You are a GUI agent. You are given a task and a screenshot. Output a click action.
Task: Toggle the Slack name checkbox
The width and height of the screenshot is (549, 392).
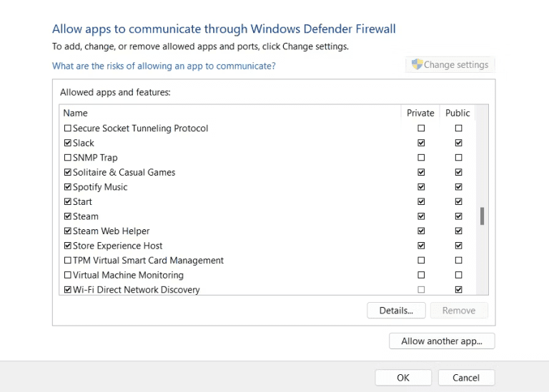coord(68,143)
